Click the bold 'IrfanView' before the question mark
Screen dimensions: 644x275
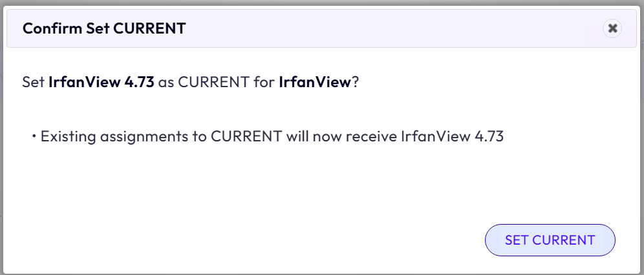pyautogui.click(x=315, y=82)
